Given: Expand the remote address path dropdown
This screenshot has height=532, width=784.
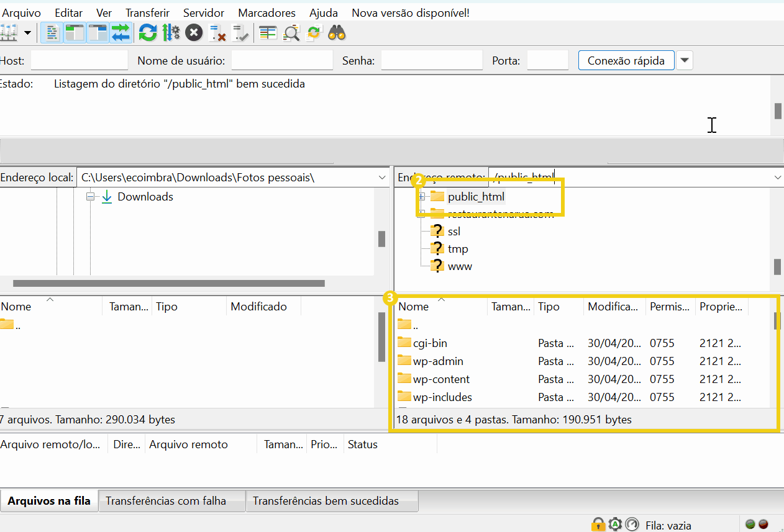Looking at the screenshot, I should click(x=778, y=178).
